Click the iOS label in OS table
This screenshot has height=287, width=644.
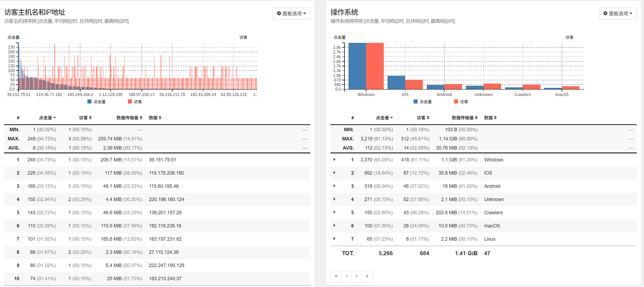[488, 173]
